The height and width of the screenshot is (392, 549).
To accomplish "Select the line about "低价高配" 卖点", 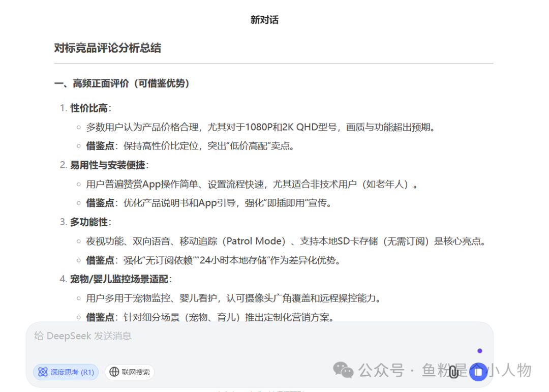I will pos(190,146).
